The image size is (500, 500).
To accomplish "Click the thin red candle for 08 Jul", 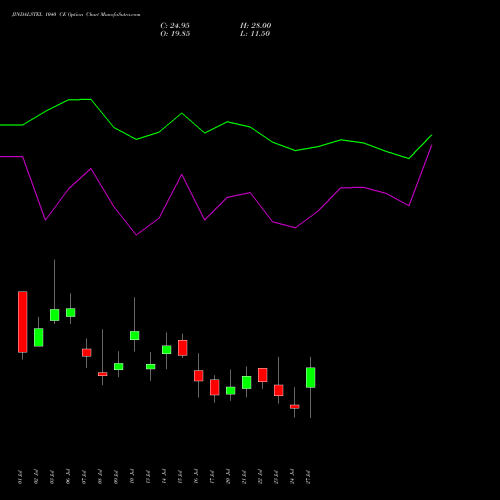I will [x=103, y=374].
